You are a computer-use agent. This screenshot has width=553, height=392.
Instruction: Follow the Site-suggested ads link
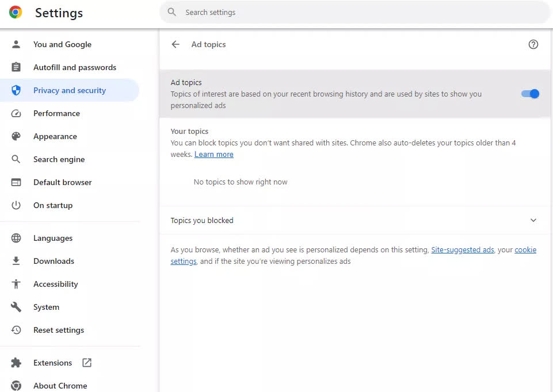pos(462,249)
